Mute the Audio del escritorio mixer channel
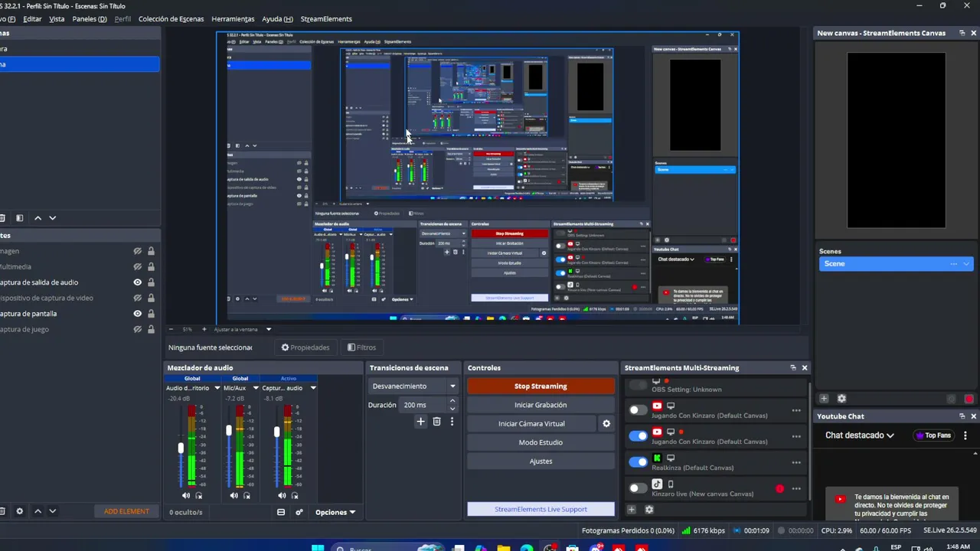 188,495
